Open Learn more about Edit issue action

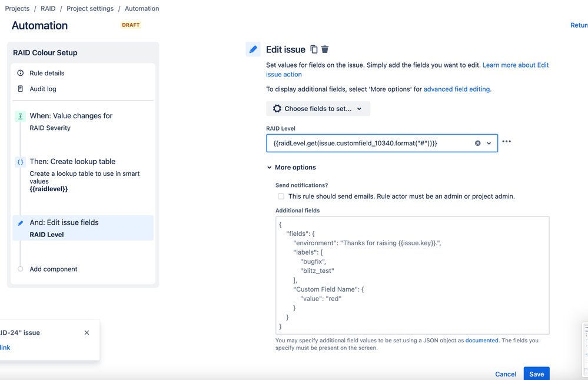[x=516, y=65]
